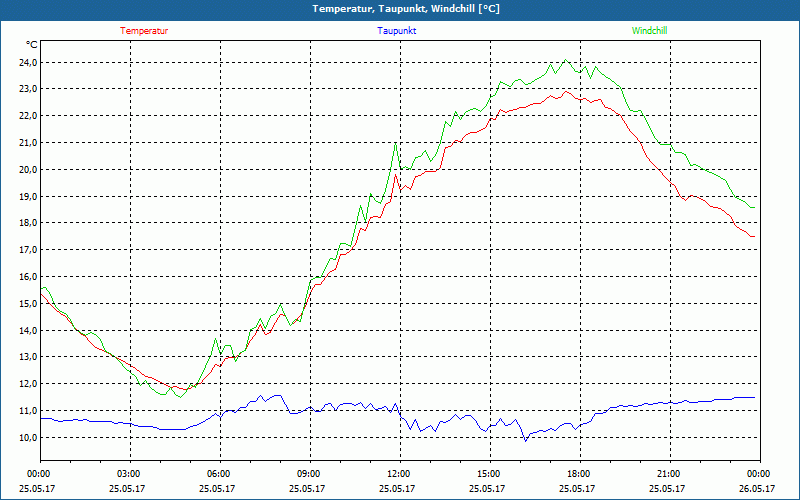The height and width of the screenshot is (500, 800).
Task: Click the 16,0 y-axis value
Action: click(28, 277)
